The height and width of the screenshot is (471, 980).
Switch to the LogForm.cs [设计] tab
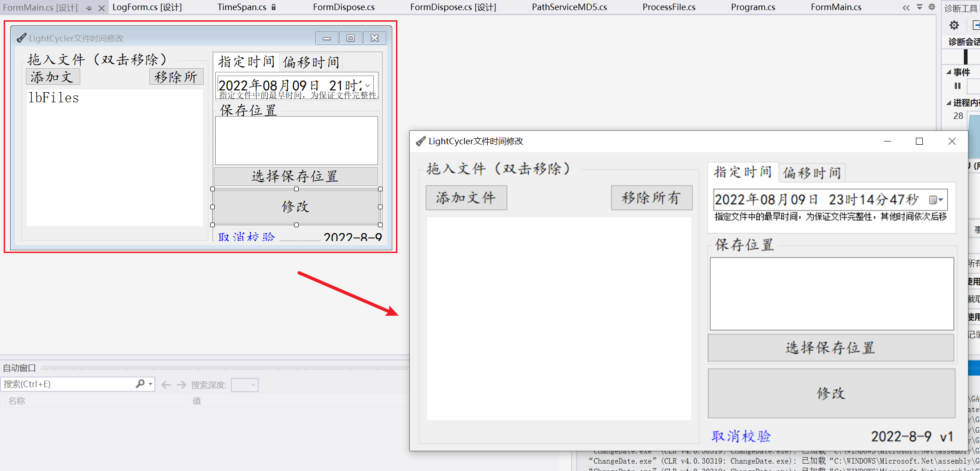tap(147, 7)
